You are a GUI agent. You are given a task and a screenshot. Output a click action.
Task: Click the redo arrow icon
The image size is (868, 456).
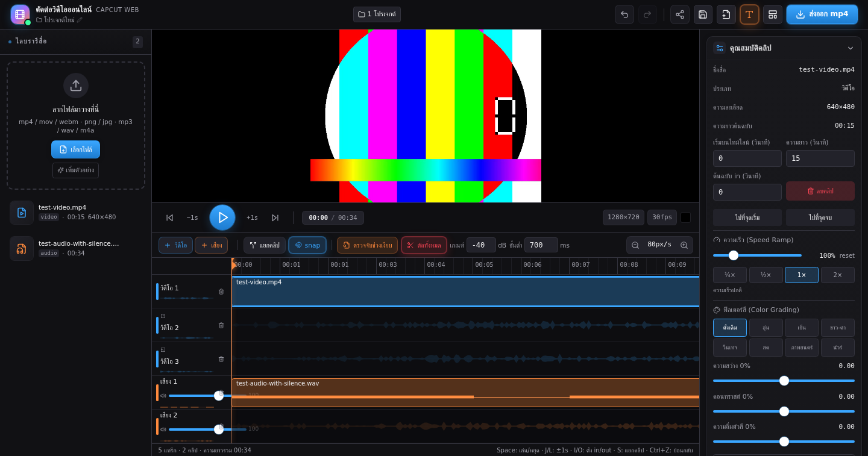coord(647,14)
